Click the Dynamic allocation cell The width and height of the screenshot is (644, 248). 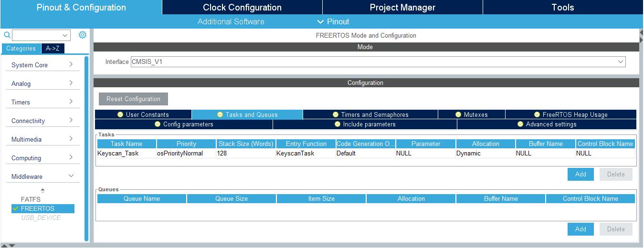[x=486, y=153]
